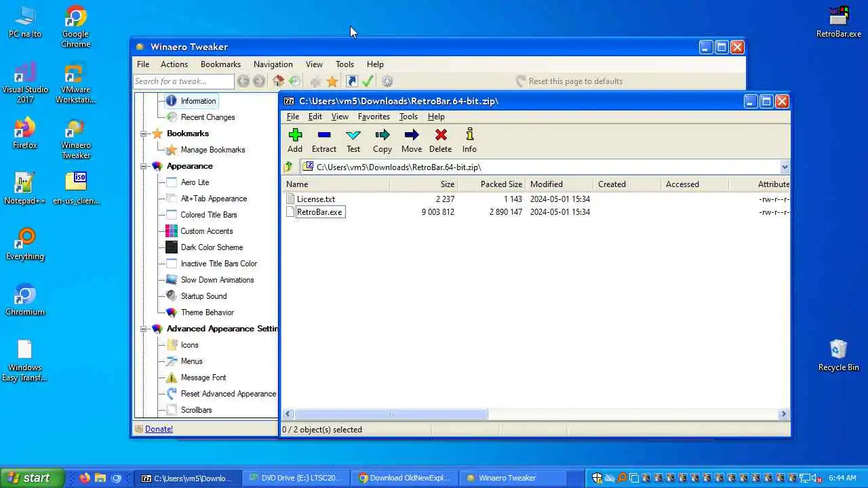Open the Info toolbar icon in 7-Zip
Image resolution: width=868 pixels, height=488 pixels.
pos(469,141)
